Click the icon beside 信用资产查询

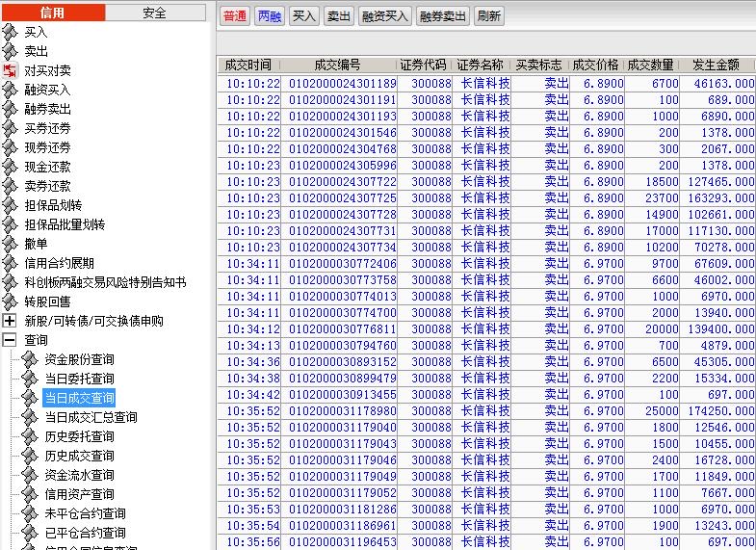pos(30,494)
